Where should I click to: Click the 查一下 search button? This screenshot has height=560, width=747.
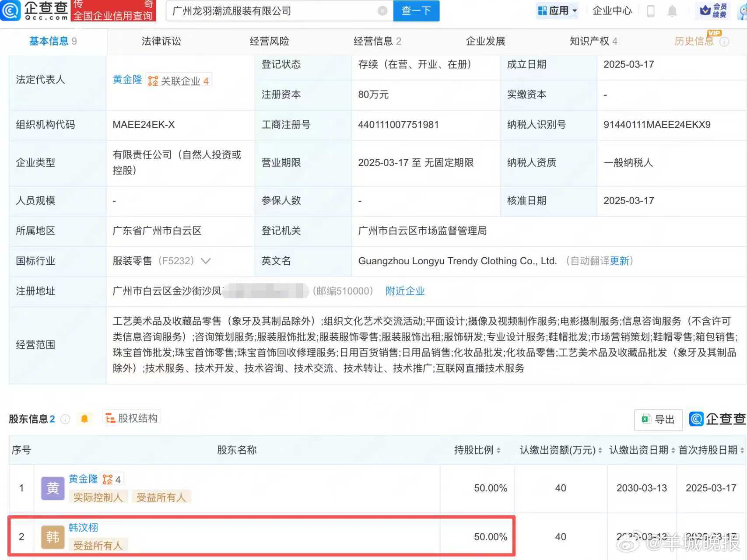click(x=416, y=10)
